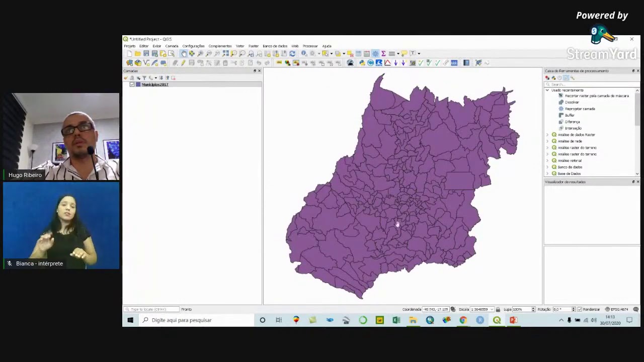Open the Raster menu

(254, 46)
